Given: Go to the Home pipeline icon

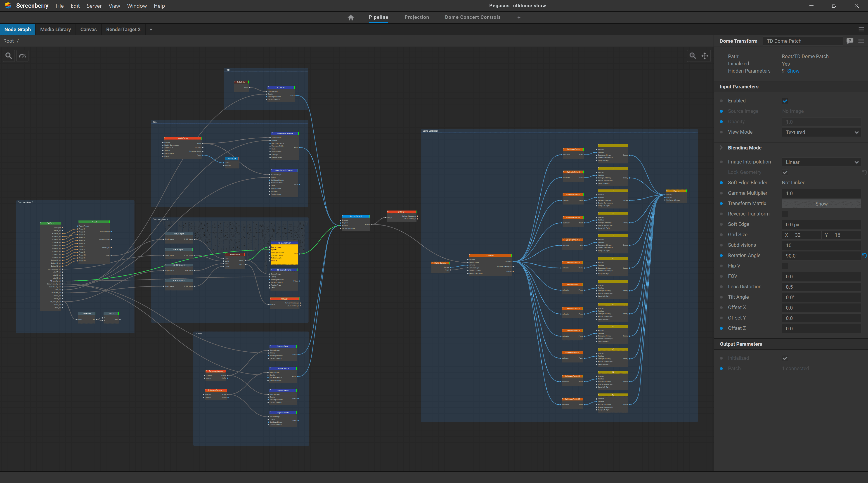Looking at the screenshot, I should 351,18.
